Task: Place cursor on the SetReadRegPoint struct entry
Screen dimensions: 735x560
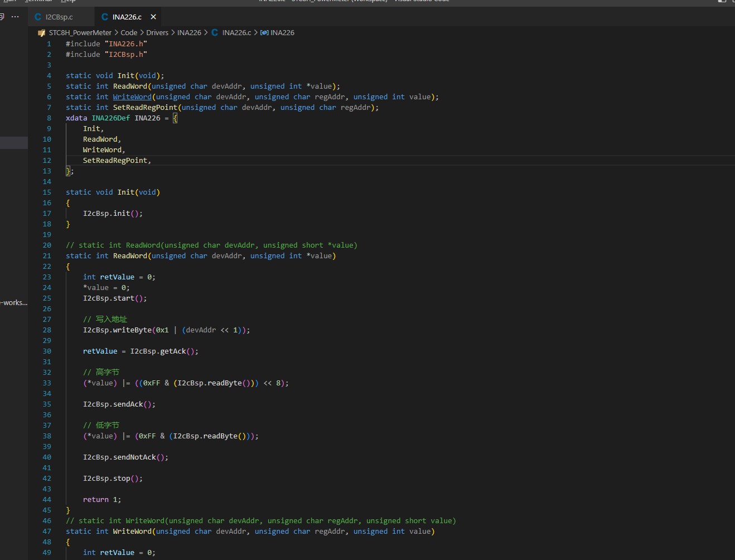Action: coord(115,161)
